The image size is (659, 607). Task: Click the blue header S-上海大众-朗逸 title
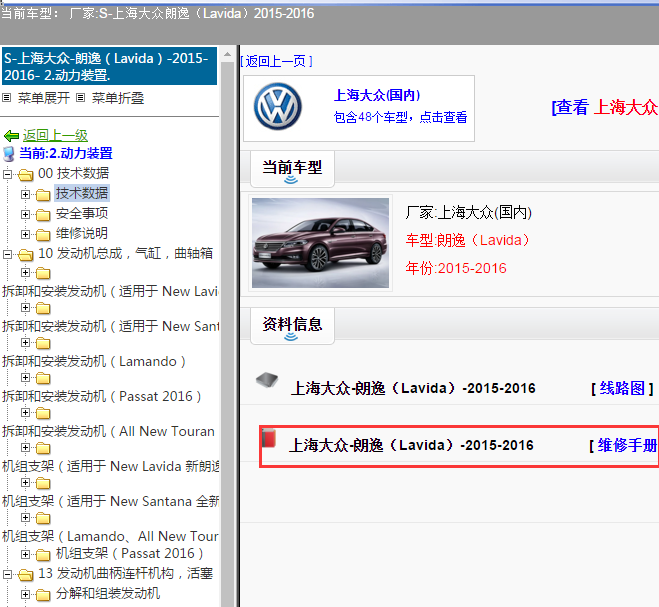tap(109, 66)
